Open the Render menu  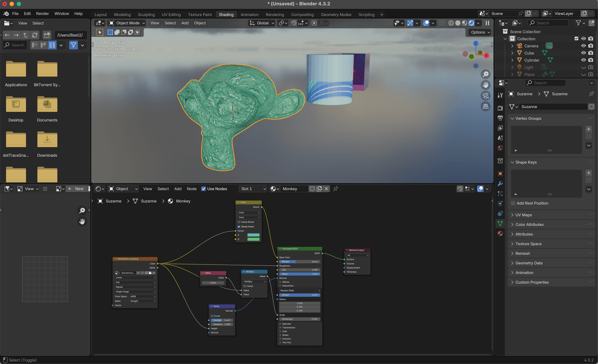point(42,14)
